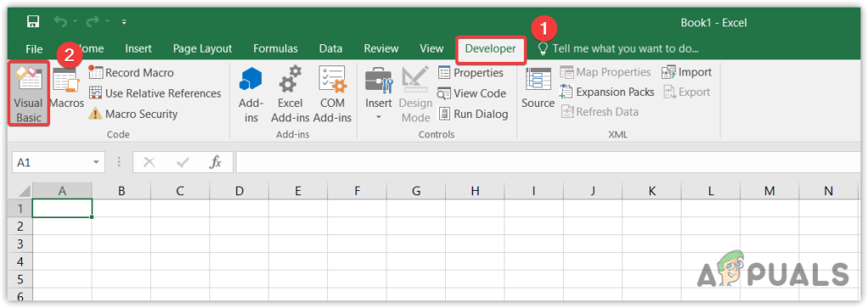The height and width of the screenshot is (308, 868).
Task: Save the workbook from quick access
Action: tap(33, 22)
